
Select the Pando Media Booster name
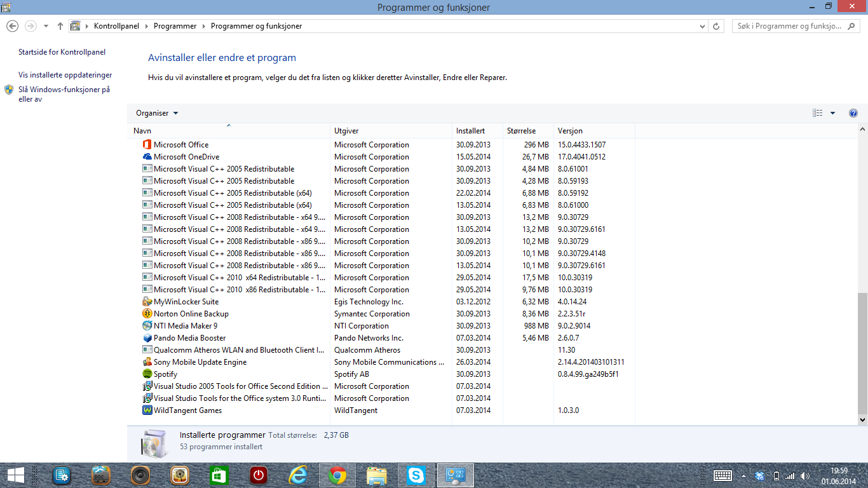point(189,338)
